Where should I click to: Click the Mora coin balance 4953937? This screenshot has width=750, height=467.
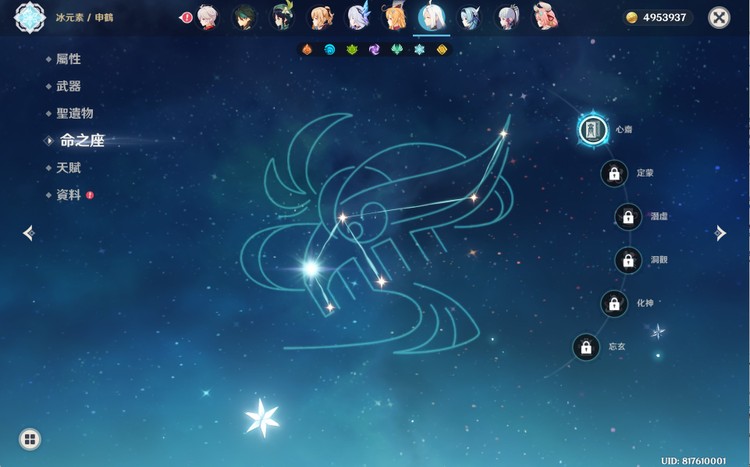[x=657, y=18]
